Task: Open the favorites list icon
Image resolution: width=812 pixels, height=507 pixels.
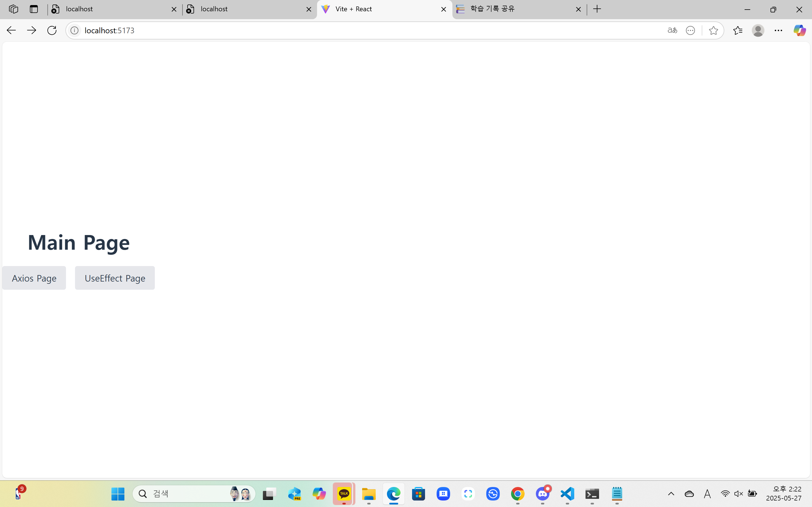Action: tap(738, 30)
